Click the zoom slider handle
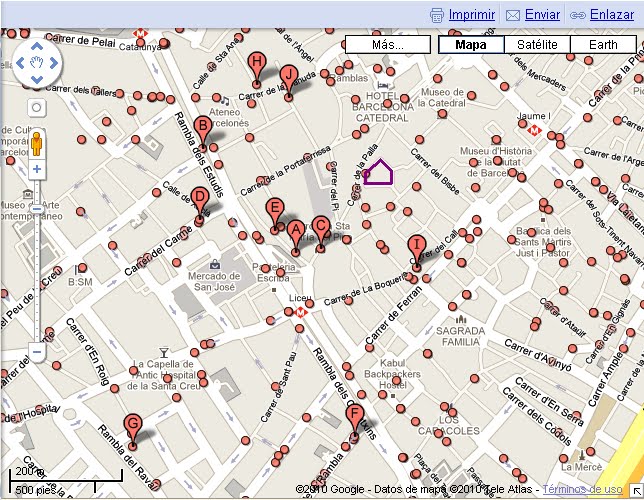644x500 pixels. click(37, 209)
